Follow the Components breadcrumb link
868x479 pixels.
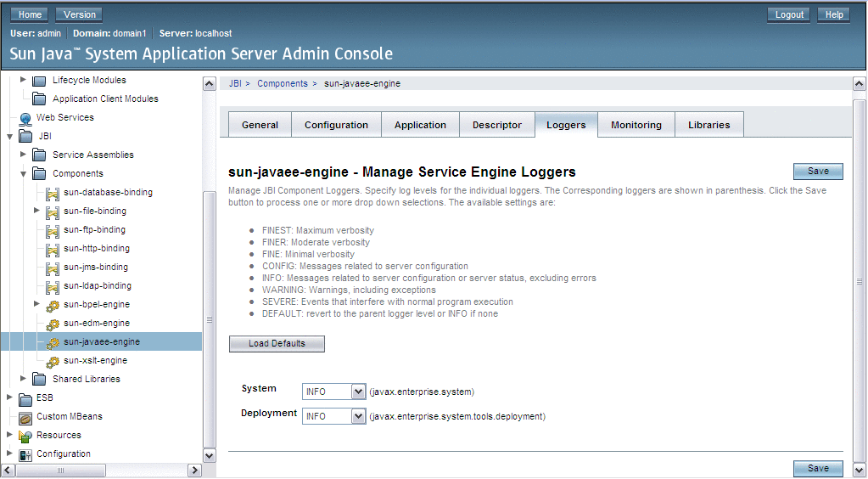[283, 84]
